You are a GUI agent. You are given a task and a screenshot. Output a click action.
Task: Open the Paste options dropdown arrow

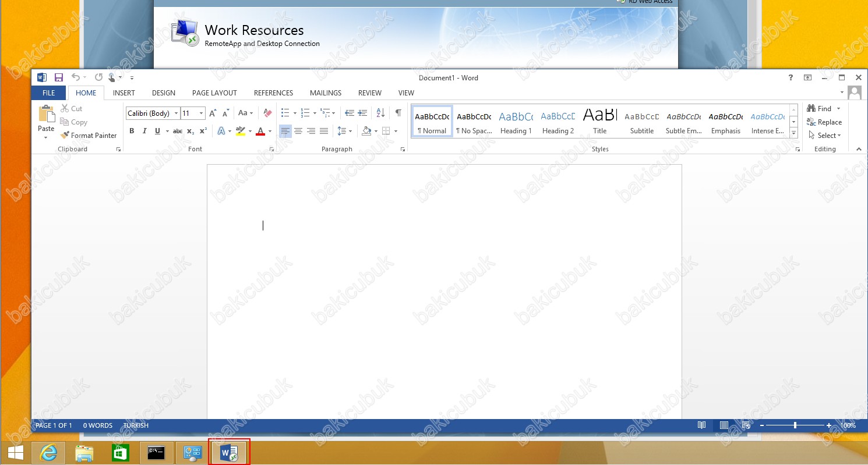click(x=46, y=138)
